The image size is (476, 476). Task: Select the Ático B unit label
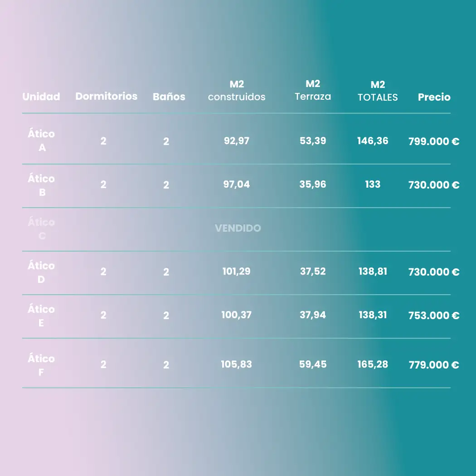click(41, 185)
